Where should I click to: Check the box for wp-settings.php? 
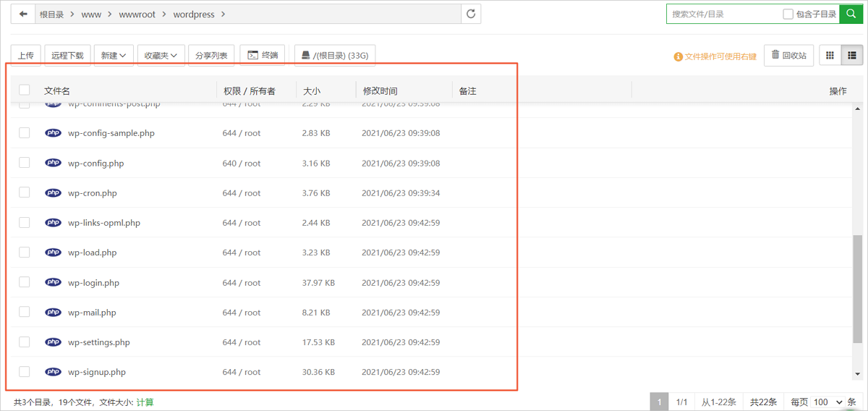click(x=25, y=342)
